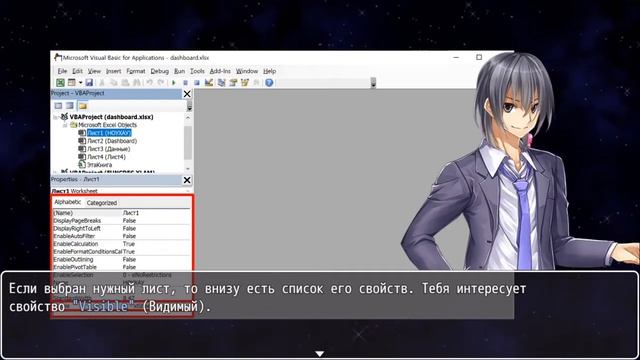Select Лист2 (Dashboard) in project tree
Image resolution: width=640 pixels, height=360 pixels.
pyautogui.click(x=112, y=141)
